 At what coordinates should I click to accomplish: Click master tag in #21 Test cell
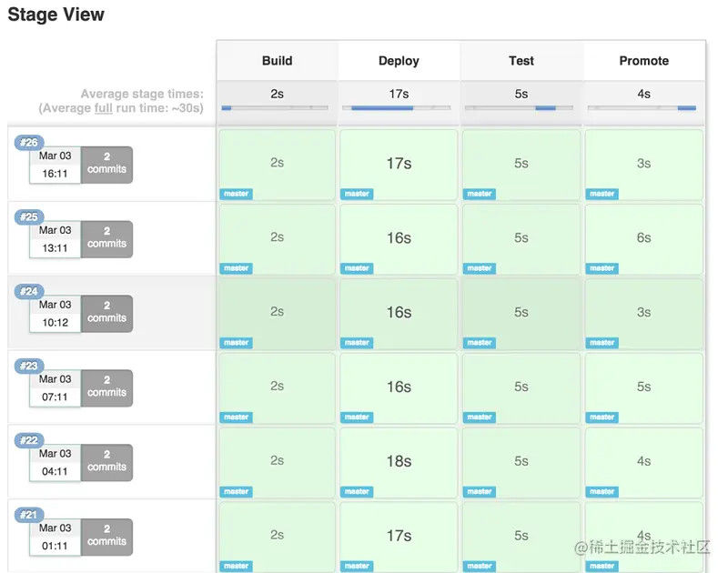[x=480, y=566]
